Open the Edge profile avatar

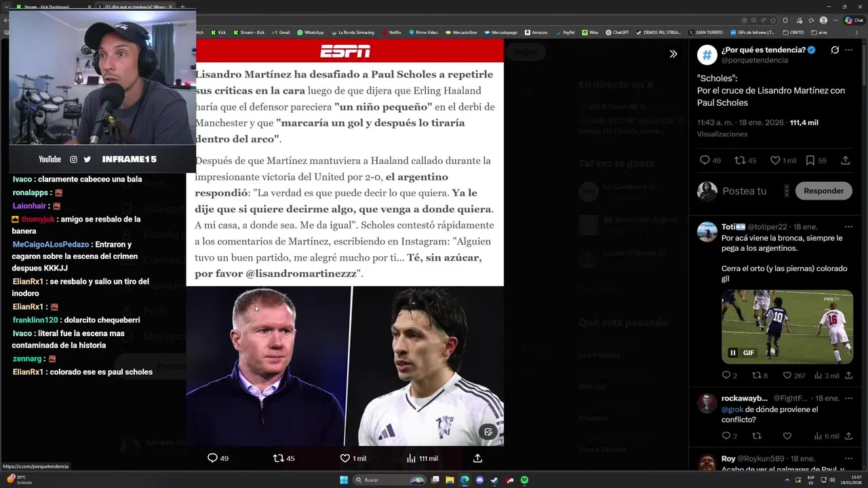[x=824, y=20]
